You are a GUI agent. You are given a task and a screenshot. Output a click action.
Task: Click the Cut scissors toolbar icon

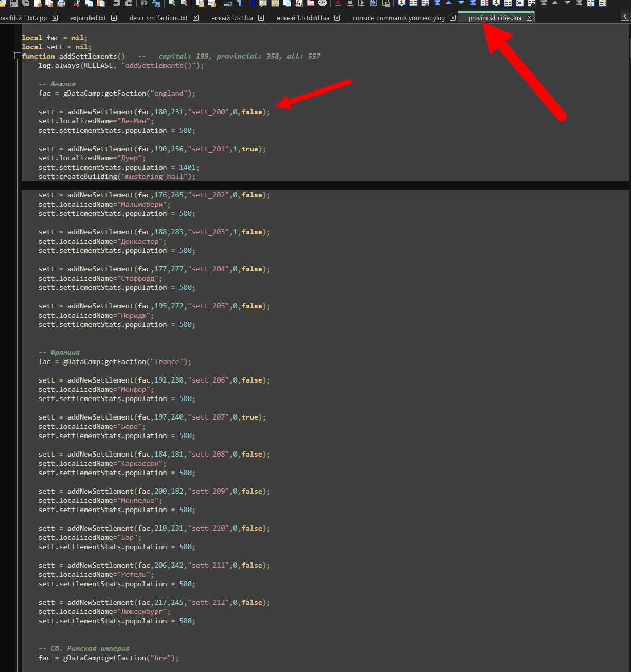76,3
